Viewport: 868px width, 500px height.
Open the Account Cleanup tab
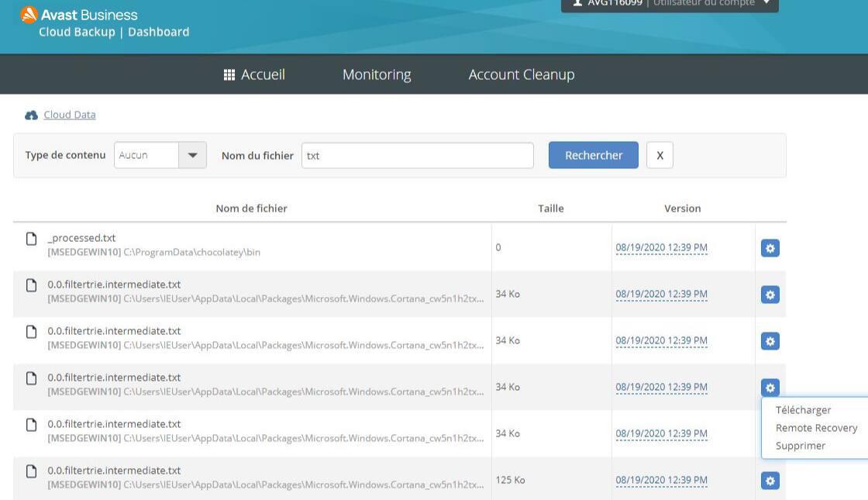[521, 75]
